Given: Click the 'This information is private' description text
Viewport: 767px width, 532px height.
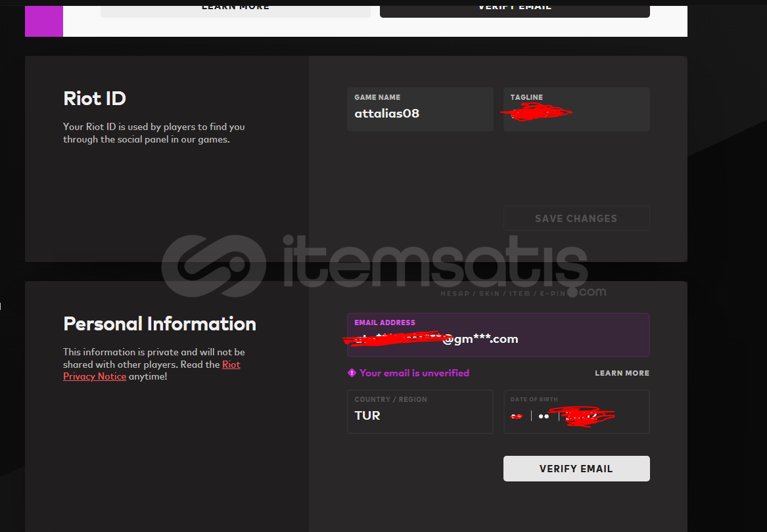Looking at the screenshot, I should (154, 365).
